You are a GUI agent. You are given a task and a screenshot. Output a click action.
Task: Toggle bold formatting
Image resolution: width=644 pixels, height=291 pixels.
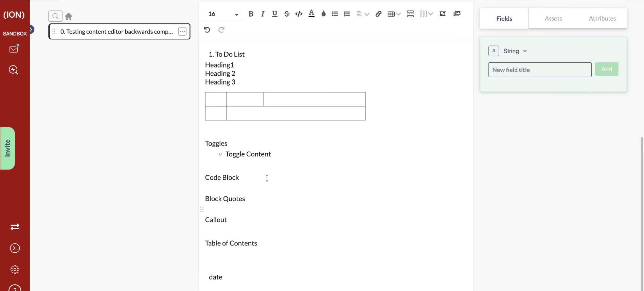pos(251,14)
